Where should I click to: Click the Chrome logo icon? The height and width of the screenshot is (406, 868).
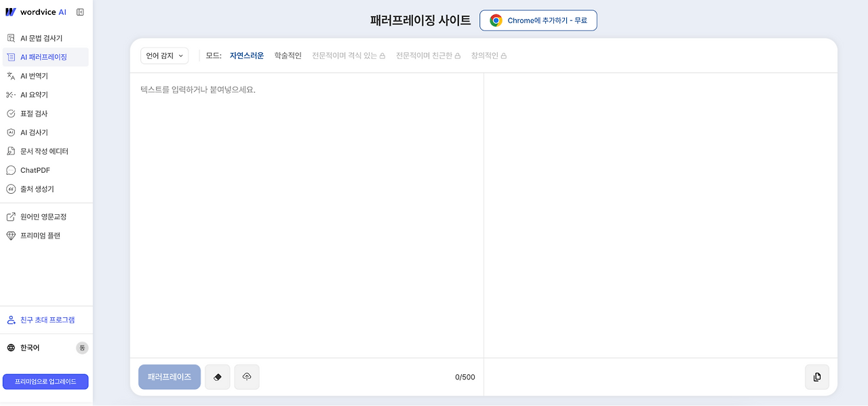point(496,20)
